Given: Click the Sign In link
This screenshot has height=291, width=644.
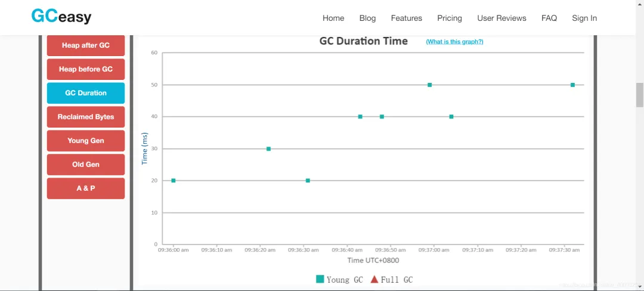Looking at the screenshot, I should 584,18.
